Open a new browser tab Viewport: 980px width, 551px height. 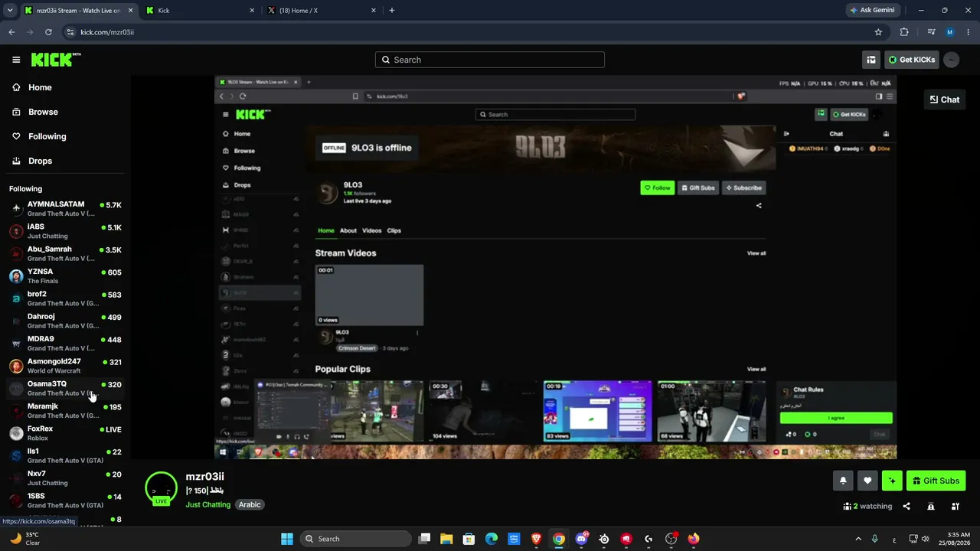(x=392, y=11)
